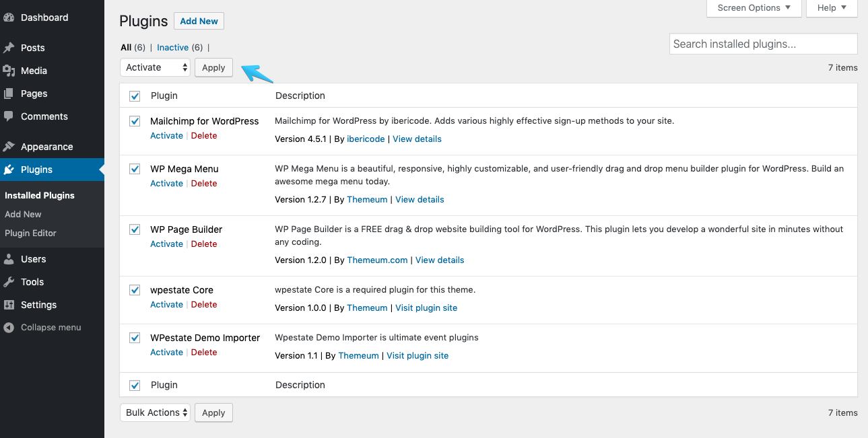Open the Media menu
The height and width of the screenshot is (438, 868).
point(34,71)
